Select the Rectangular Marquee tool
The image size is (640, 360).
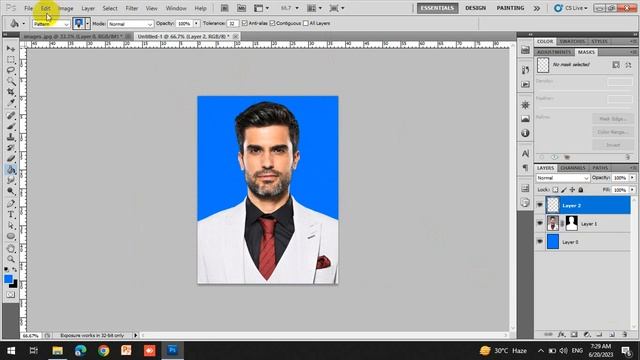coord(11,60)
